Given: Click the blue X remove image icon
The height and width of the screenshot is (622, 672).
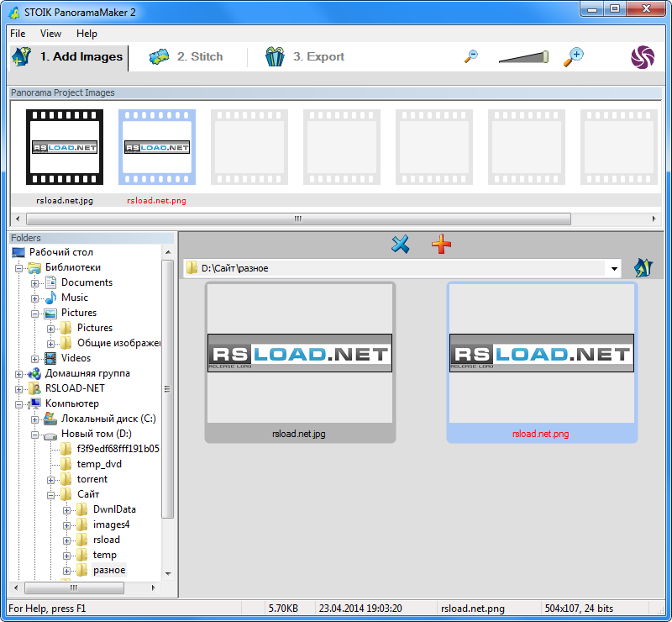Looking at the screenshot, I should pyautogui.click(x=401, y=245).
